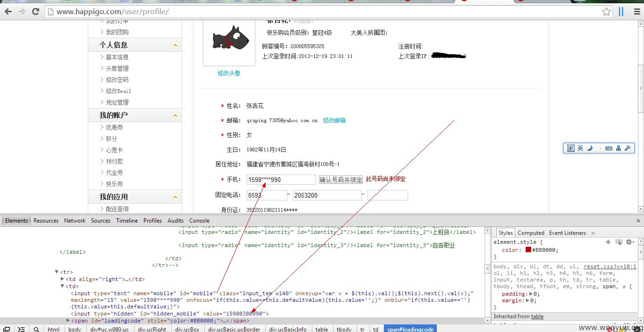Collapse the <td> node above mobile input
The height and width of the screenshot is (332, 644).
[x=62, y=286]
